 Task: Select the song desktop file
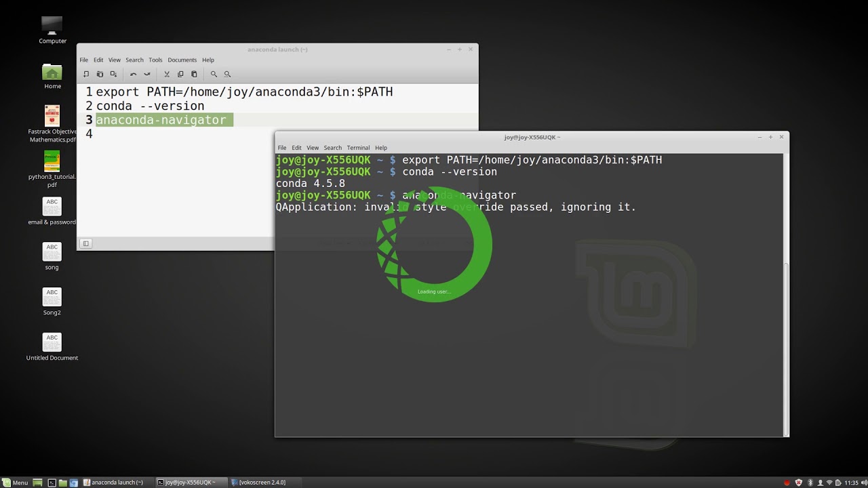point(52,256)
